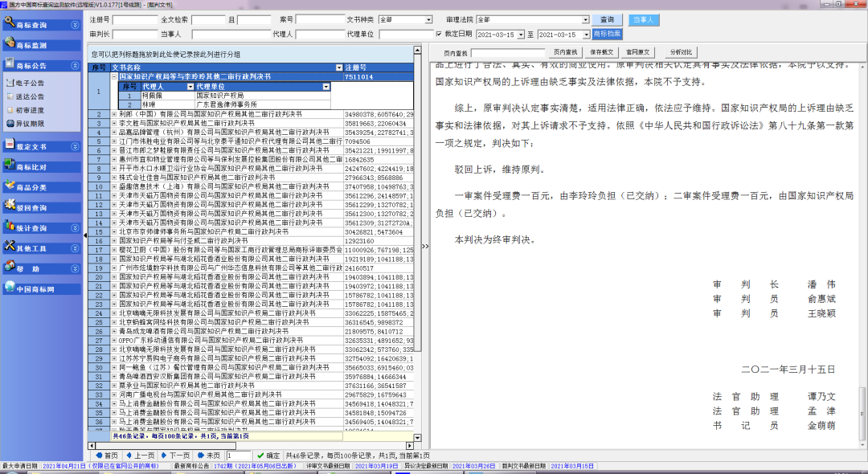Toggle the 裁定日期 checkbox
This screenshot has height=474, width=868.
(x=439, y=34)
